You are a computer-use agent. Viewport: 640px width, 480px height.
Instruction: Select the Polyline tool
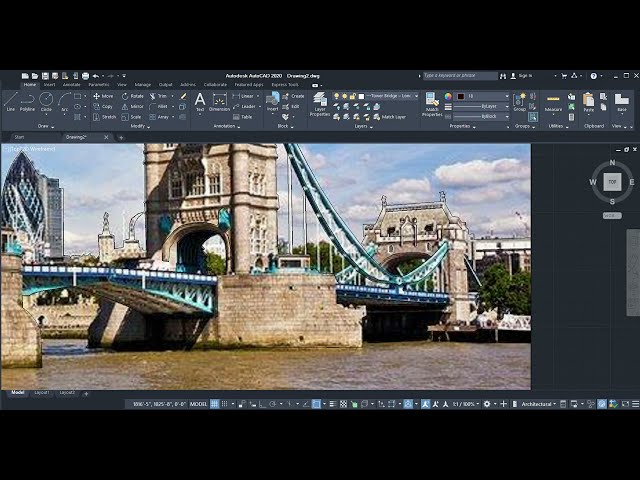(x=27, y=102)
